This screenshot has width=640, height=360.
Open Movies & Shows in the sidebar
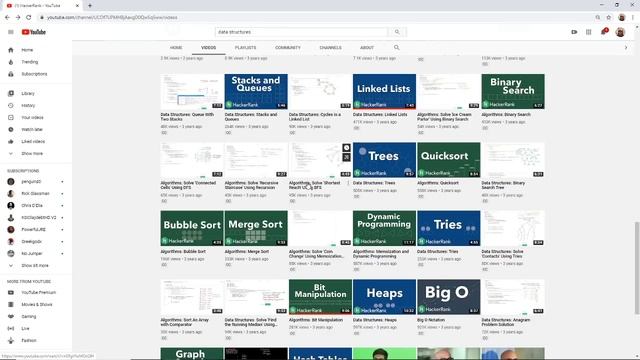(36, 304)
